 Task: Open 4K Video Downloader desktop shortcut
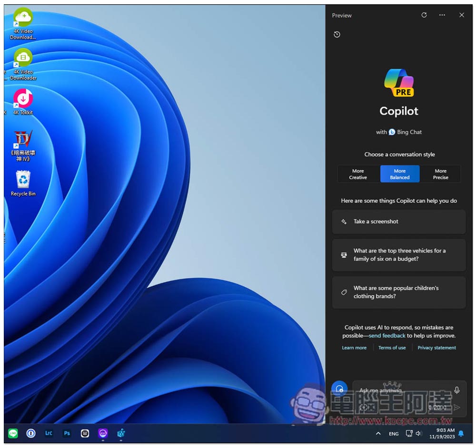pyautogui.click(x=23, y=64)
